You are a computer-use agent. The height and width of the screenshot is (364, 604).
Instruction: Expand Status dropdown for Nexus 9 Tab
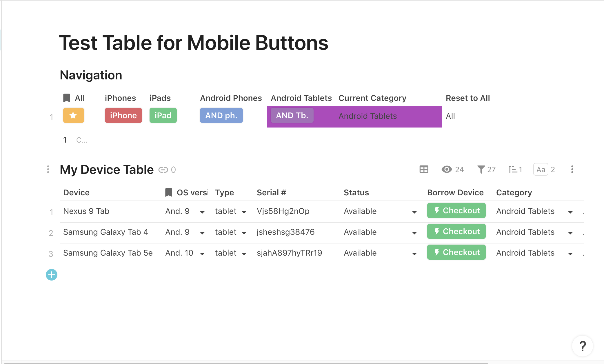click(x=414, y=212)
